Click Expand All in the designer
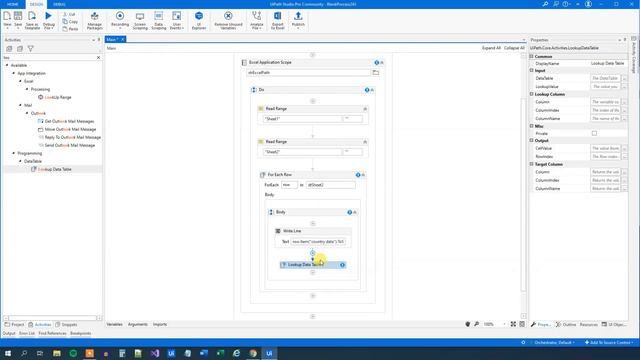The width and height of the screenshot is (640, 360). pos(491,48)
